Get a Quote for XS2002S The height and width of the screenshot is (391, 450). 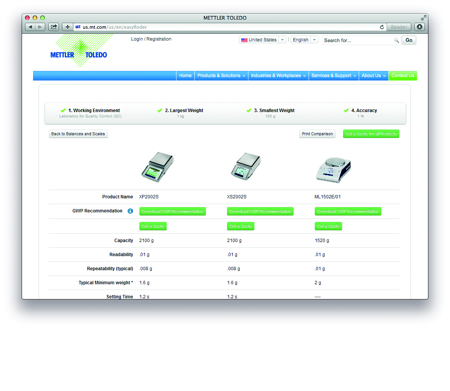pos(240,226)
